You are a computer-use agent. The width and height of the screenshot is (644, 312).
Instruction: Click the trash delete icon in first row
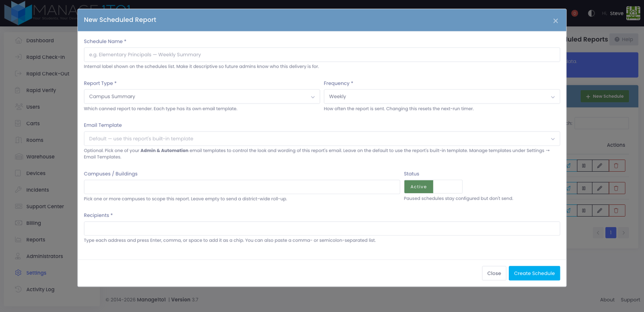(616, 166)
